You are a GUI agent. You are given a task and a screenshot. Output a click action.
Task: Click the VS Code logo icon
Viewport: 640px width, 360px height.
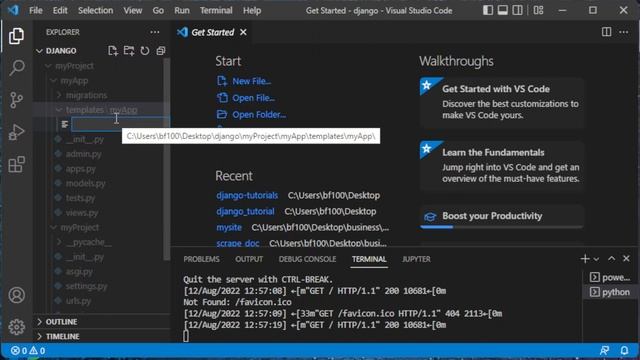point(13,10)
